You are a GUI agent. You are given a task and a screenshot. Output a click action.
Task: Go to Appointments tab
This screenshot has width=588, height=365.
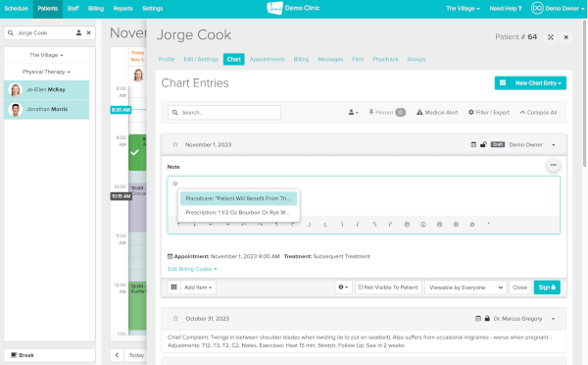pos(267,59)
